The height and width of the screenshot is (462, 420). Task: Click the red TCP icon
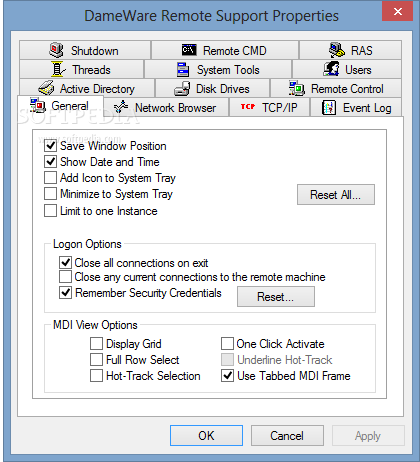tap(248, 107)
